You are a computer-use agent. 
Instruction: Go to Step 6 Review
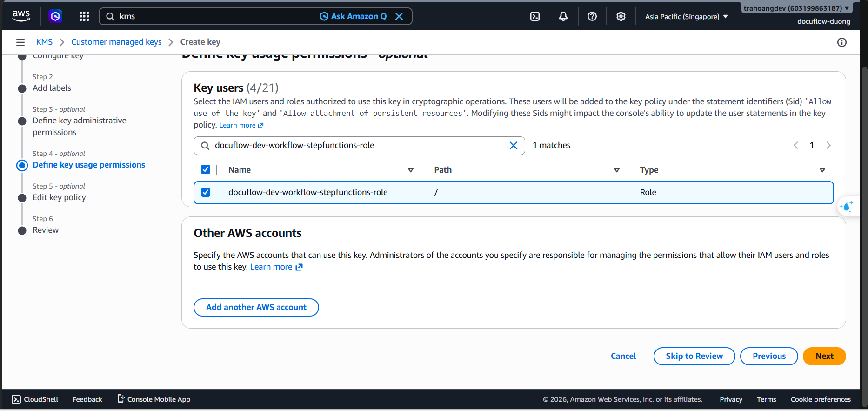click(x=46, y=230)
